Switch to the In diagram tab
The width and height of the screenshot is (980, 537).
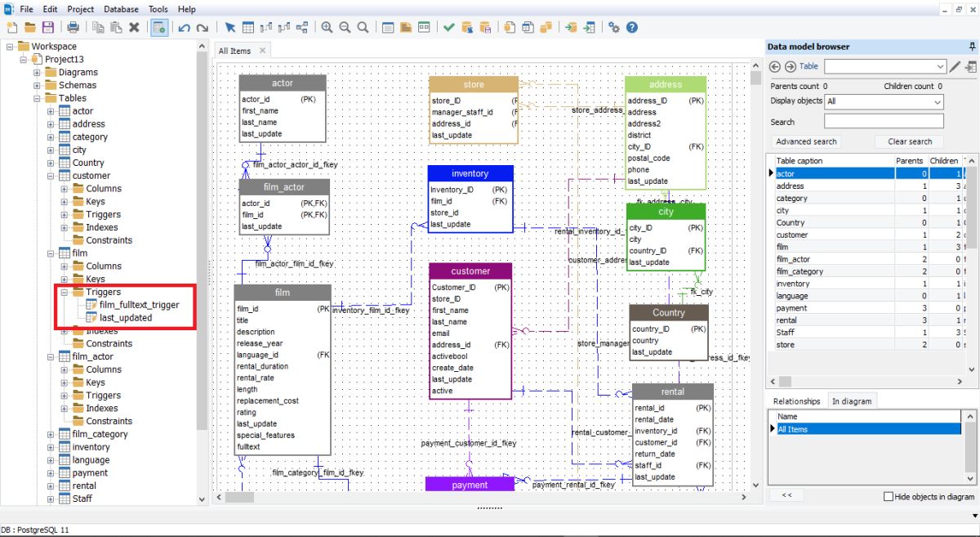coord(853,401)
